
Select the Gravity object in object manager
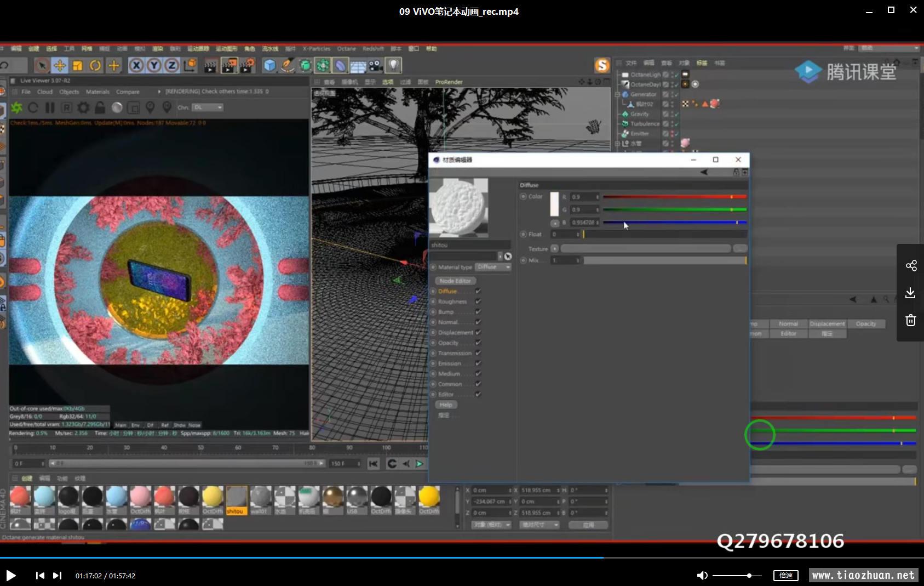pos(639,114)
